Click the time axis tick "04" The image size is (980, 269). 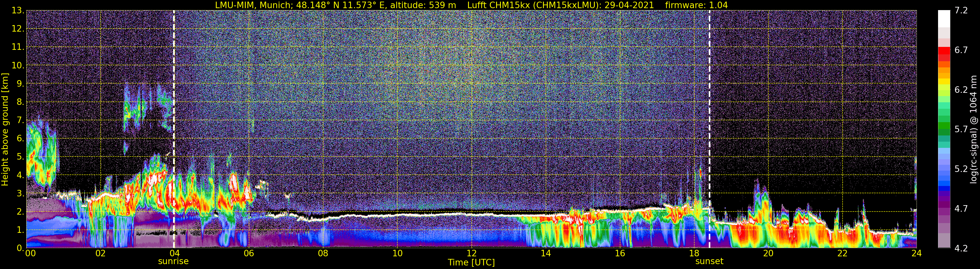174,254
